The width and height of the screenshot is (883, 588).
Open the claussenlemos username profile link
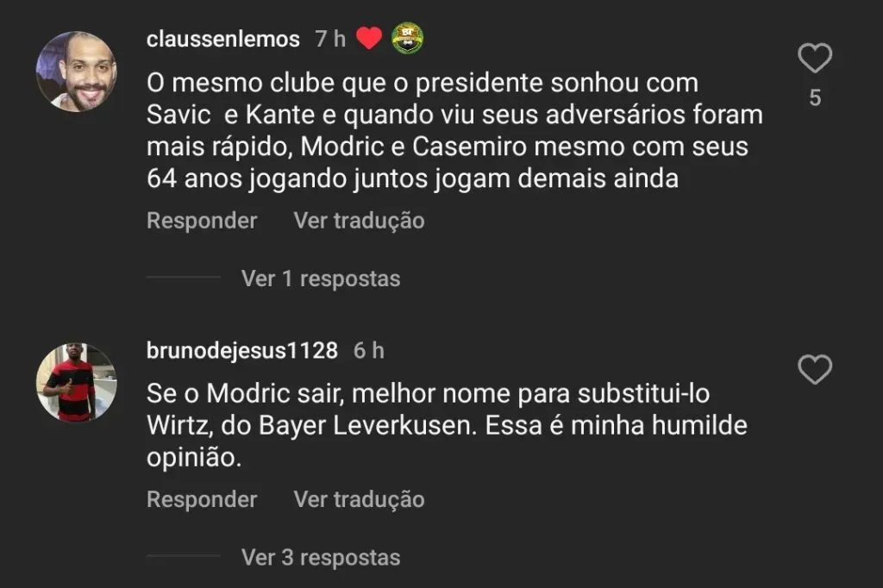(223, 40)
